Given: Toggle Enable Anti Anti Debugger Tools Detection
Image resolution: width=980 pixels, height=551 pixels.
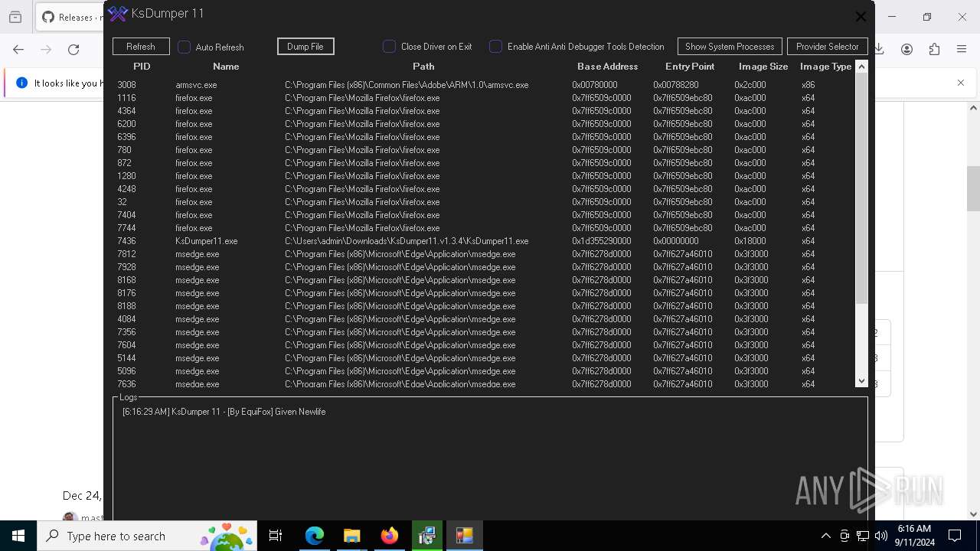Looking at the screenshot, I should [495, 47].
